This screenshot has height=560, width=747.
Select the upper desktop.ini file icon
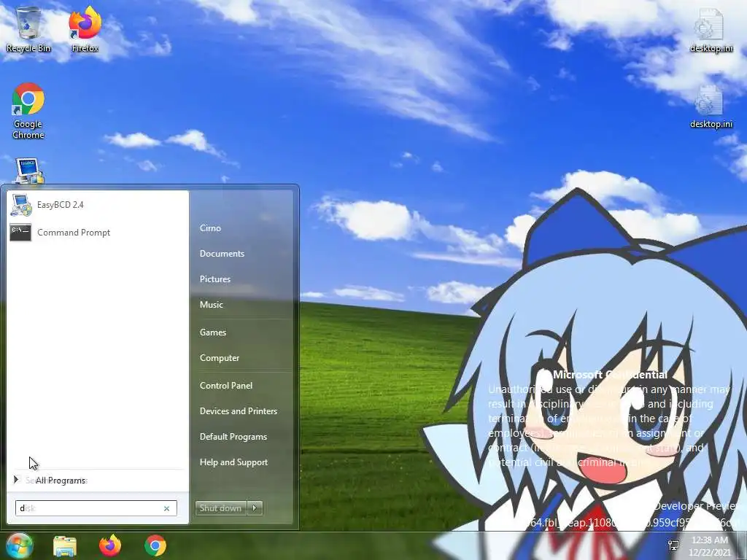(711, 29)
